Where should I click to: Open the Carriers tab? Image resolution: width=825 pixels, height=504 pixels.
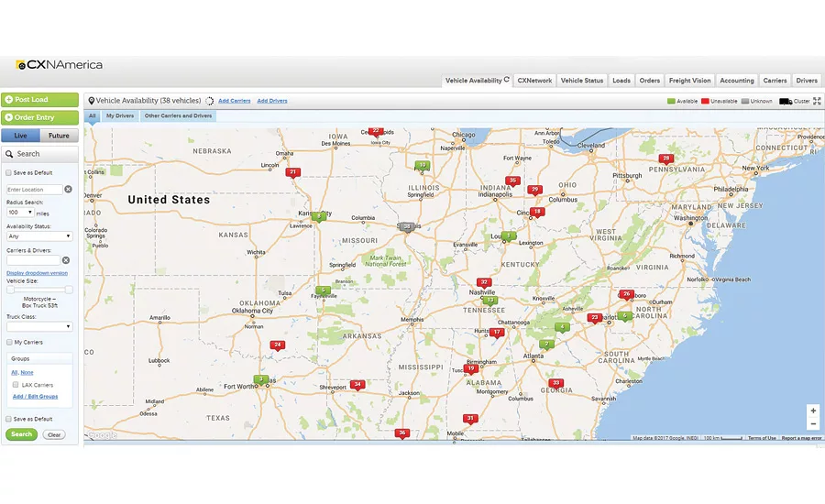[775, 81]
